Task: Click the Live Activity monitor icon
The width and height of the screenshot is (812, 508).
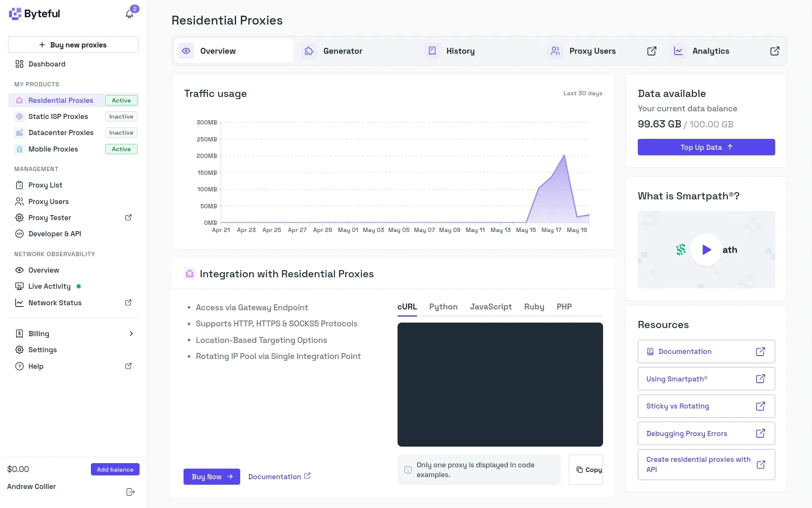Action: click(19, 286)
